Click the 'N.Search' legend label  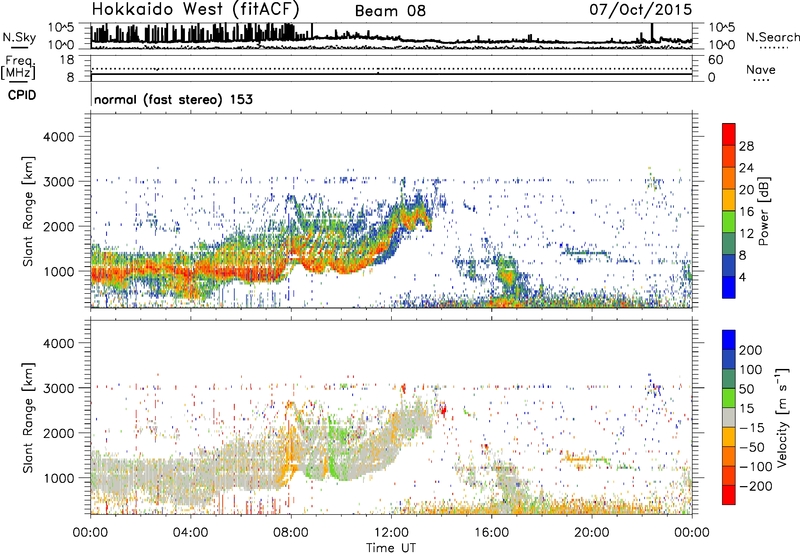pyautogui.click(x=772, y=37)
